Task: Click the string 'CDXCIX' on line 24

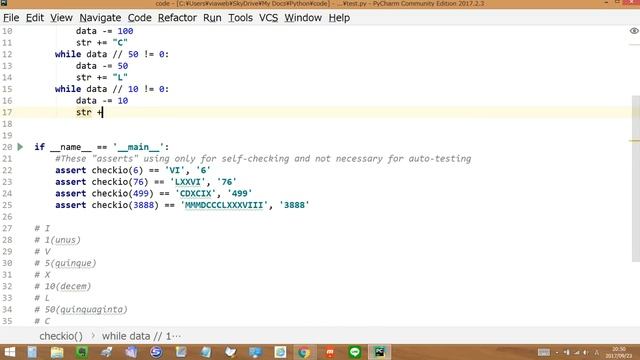Action: click(196, 193)
